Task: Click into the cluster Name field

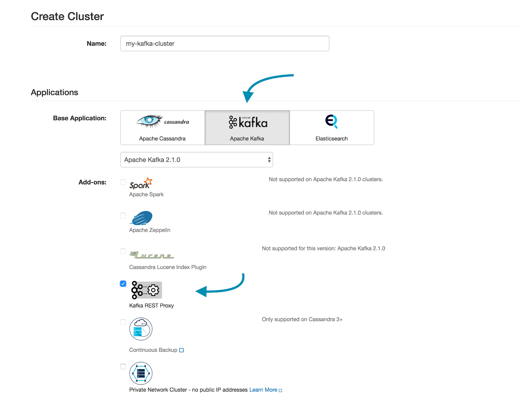Action: click(x=225, y=43)
